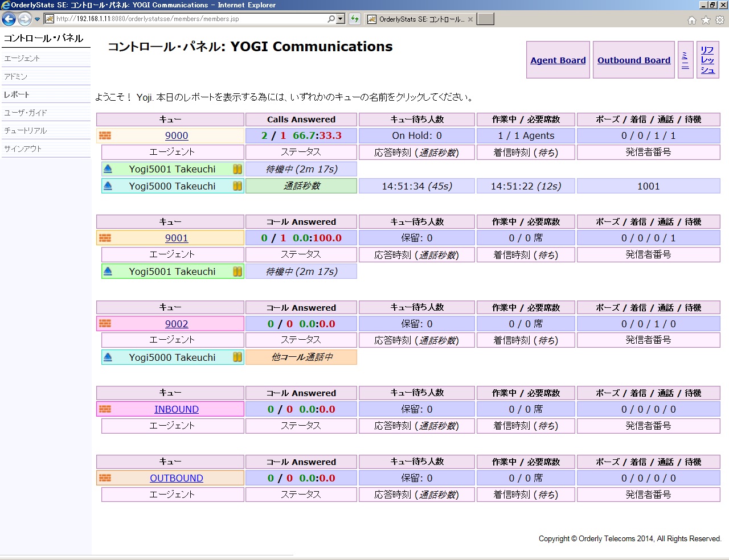Open queue 9001 report link
Screen dimensions: 729x560
177,238
